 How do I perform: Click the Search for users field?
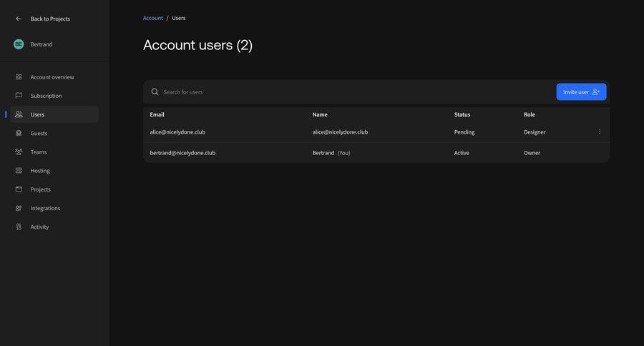click(x=349, y=92)
